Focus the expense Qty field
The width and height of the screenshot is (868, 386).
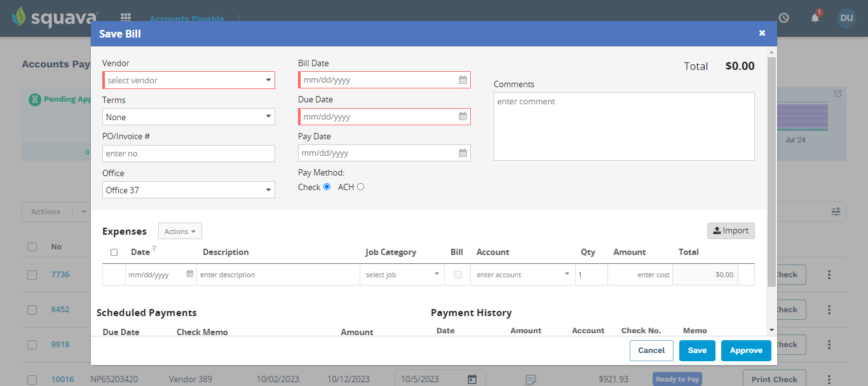(x=592, y=275)
